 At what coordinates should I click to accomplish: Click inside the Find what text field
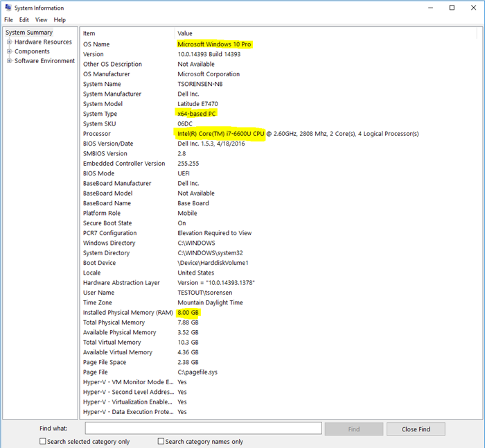tap(203, 429)
